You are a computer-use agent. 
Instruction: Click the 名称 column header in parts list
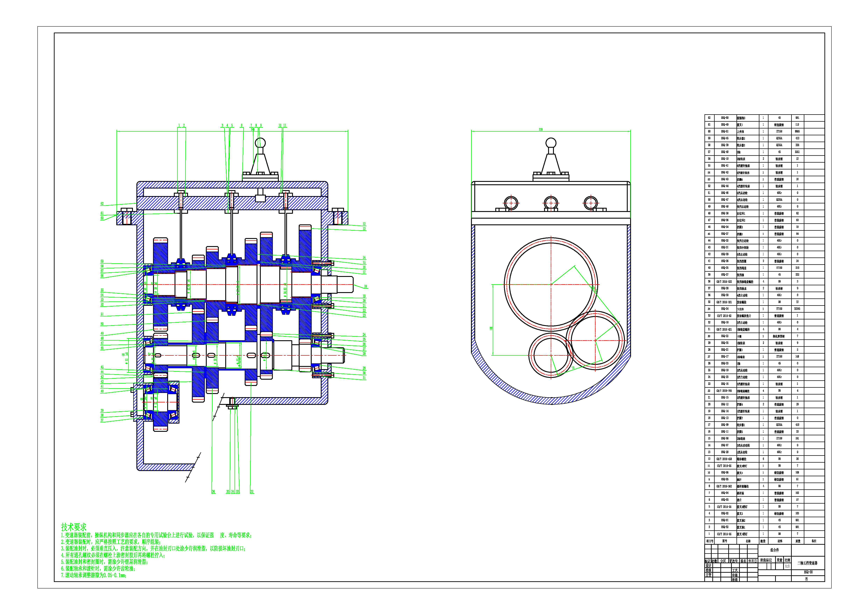pos(748,541)
